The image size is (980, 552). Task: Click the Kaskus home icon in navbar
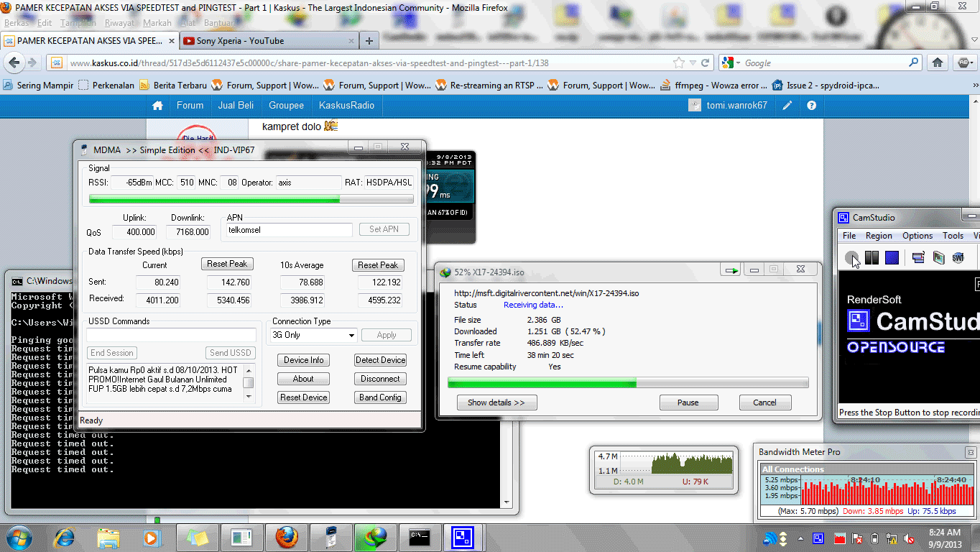point(158,105)
